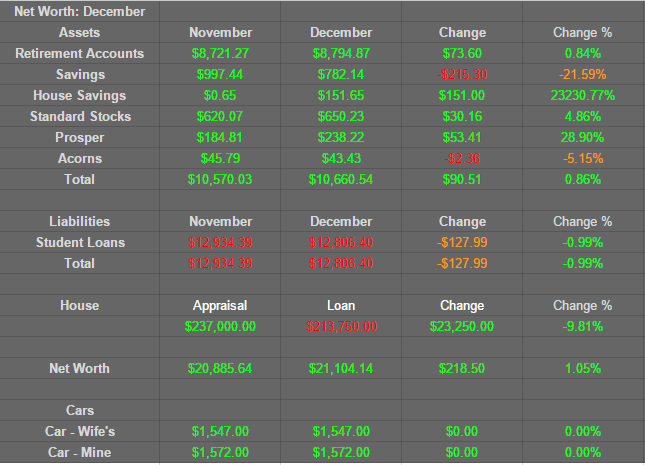Click the Cars section header cell

[x=79, y=410]
